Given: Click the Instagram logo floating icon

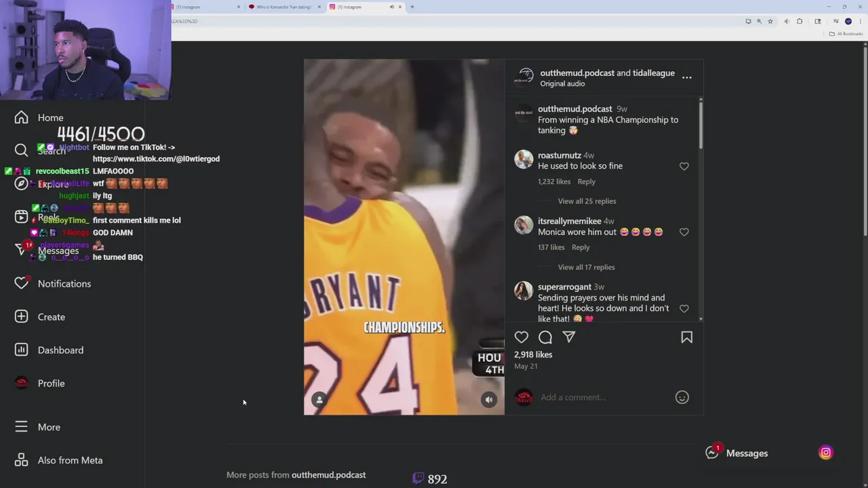Looking at the screenshot, I should (825, 453).
